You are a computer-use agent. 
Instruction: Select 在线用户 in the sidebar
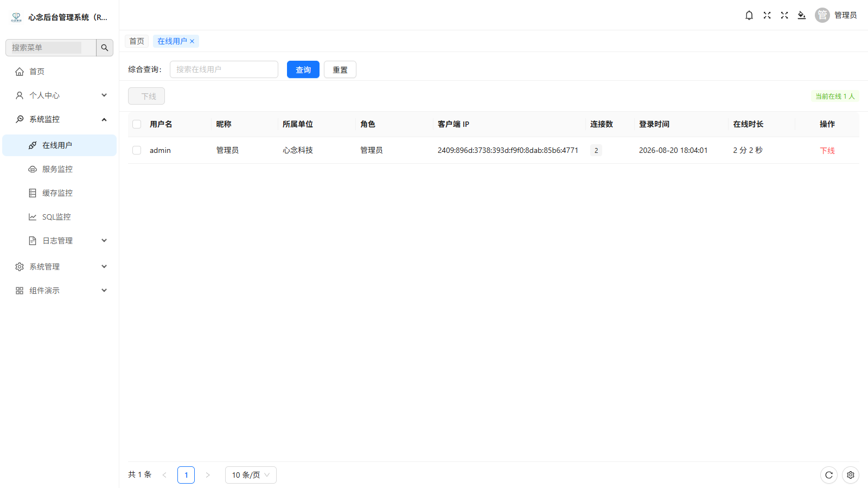(60, 145)
